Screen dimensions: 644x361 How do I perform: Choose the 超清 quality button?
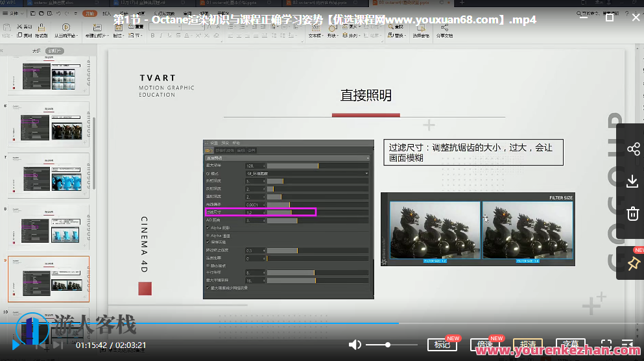pyautogui.click(x=528, y=345)
